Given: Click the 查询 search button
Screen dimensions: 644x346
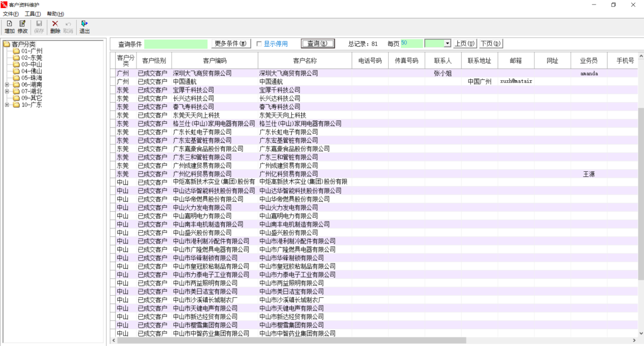Looking at the screenshot, I should (318, 44).
